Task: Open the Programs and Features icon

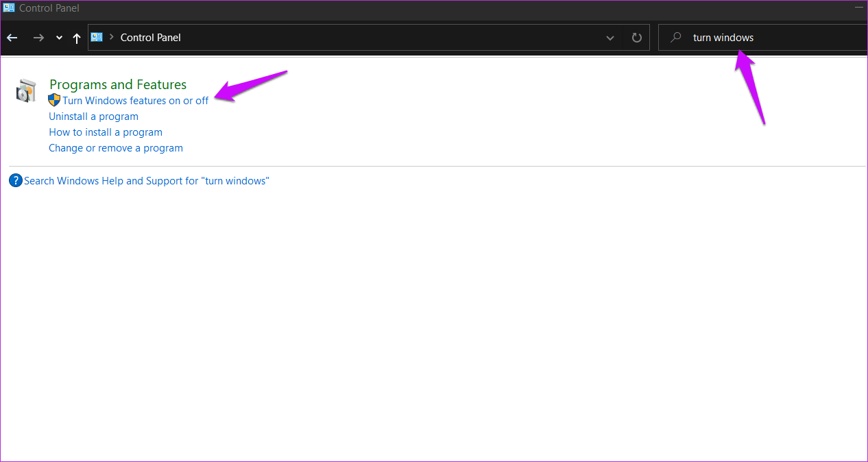Action: tap(26, 91)
